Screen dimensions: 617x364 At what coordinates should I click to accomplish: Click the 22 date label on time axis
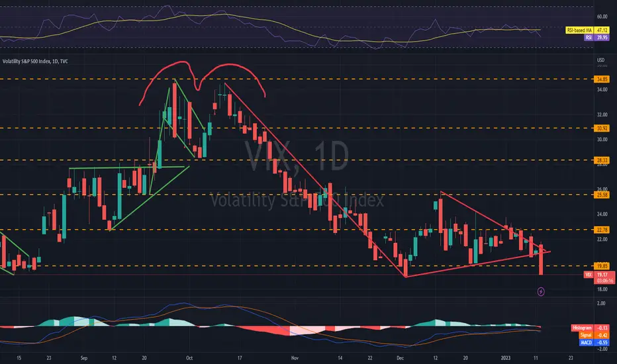[370, 358]
